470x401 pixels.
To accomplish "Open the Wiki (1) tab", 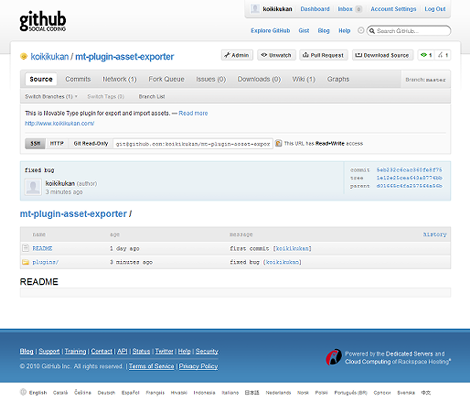I will (304, 79).
